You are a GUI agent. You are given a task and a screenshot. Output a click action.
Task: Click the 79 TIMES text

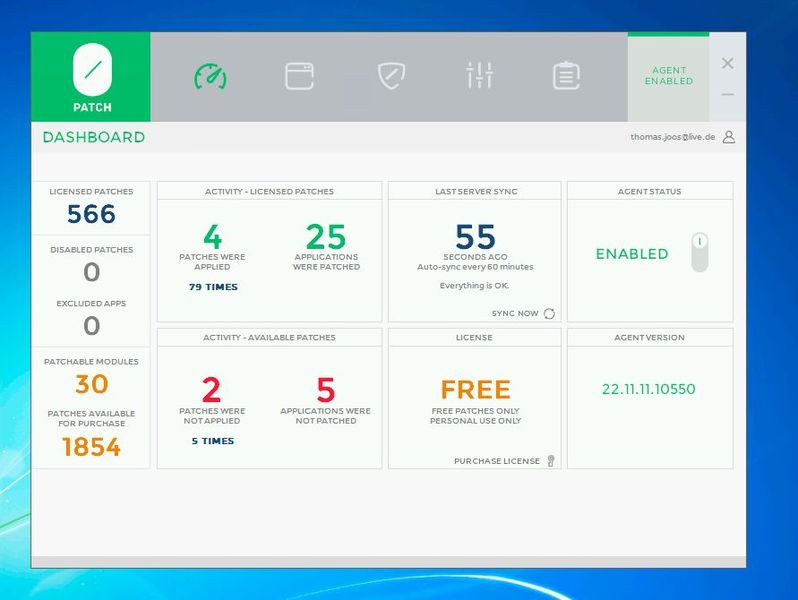click(213, 287)
